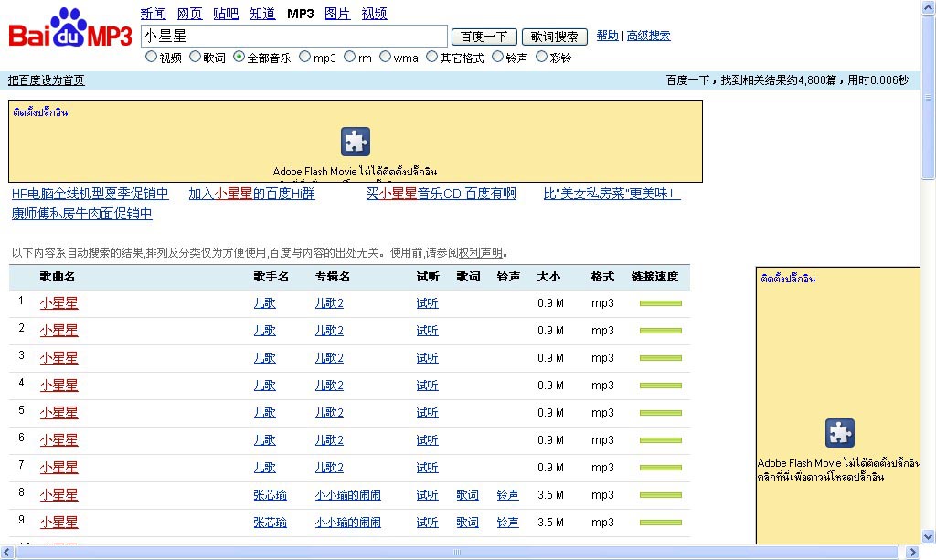This screenshot has width=936, height=560.
Task: Click the Flash plugin puzzle icon in top banner
Action: pyautogui.click(x=356, y=142)
